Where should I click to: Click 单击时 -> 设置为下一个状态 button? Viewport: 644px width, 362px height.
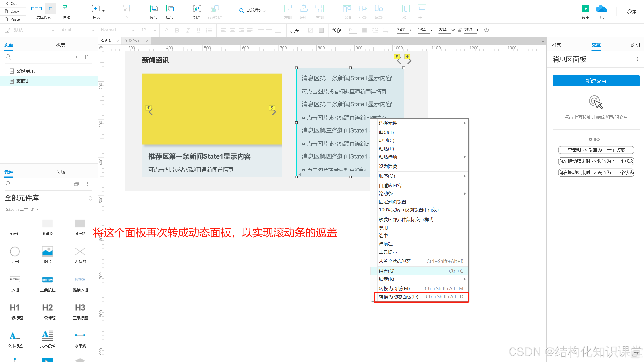point(596,150)
